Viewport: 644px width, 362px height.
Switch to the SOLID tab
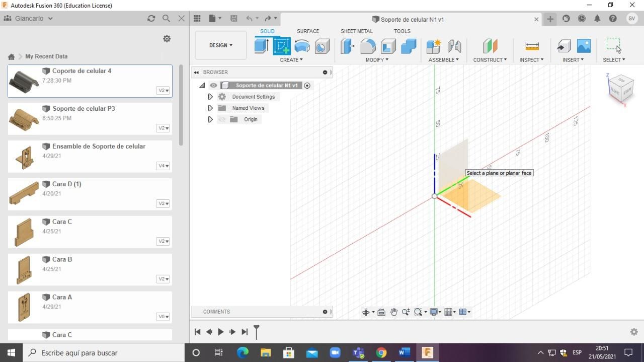click(267, 31)
